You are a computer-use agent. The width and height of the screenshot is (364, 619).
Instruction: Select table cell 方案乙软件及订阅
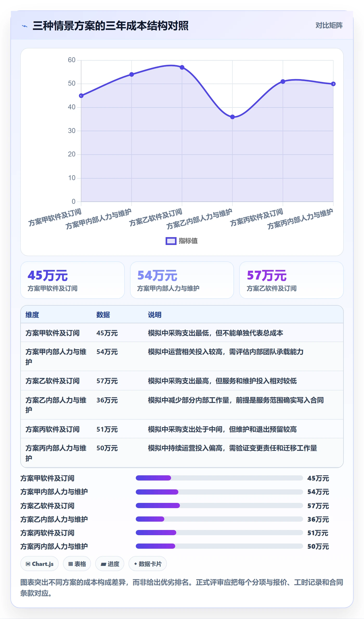53,381
